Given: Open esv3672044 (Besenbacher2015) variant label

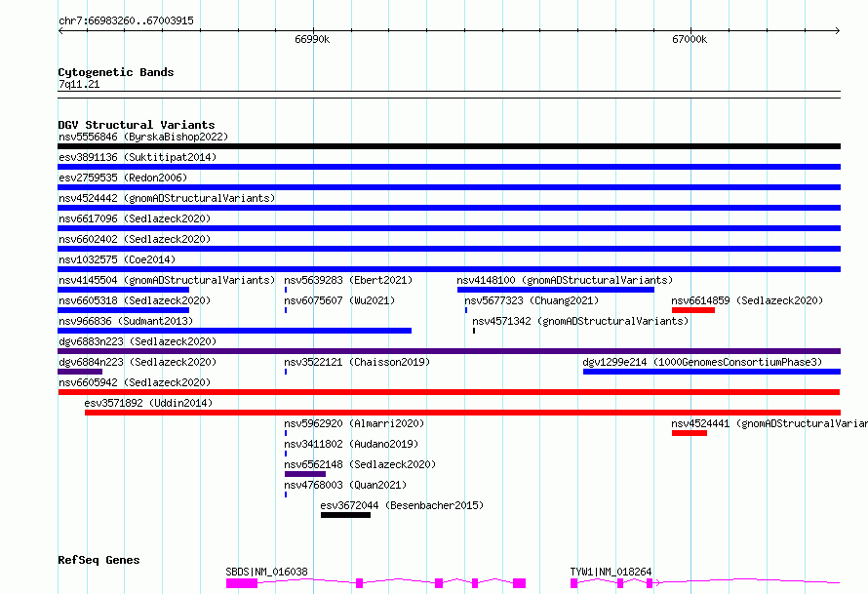Looking at the screenshot, I should pos(402,505).
